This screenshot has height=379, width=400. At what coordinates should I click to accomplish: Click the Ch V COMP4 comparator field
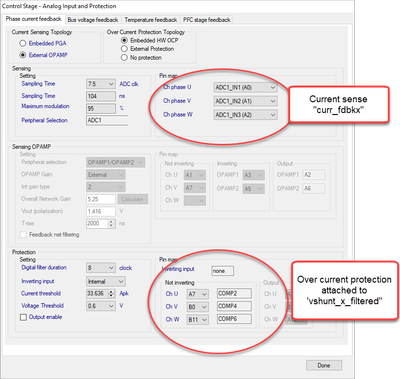234,306
